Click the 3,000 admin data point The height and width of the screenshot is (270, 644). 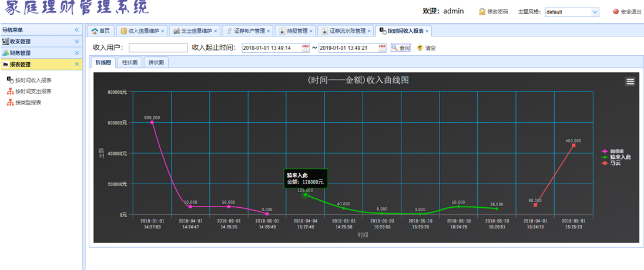tap(267, 214)
